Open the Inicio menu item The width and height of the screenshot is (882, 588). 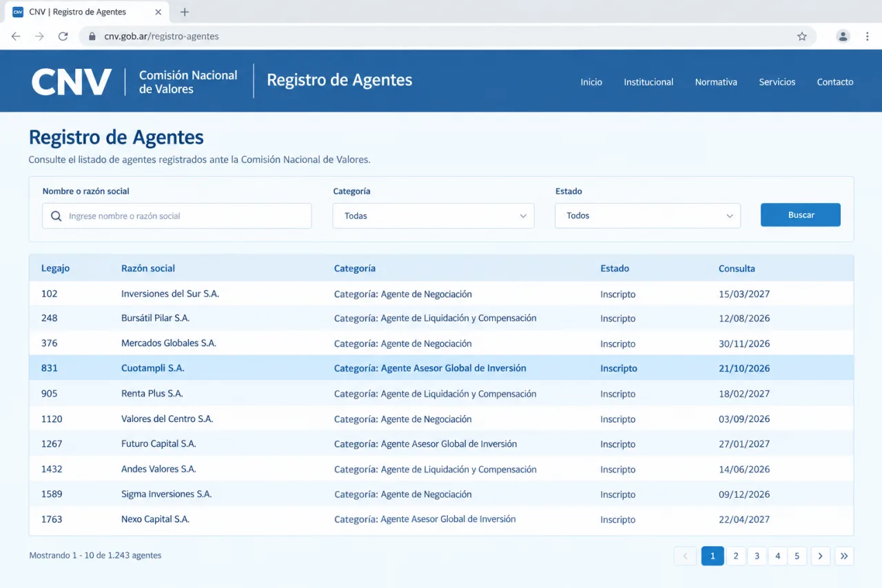click(591, 82)
